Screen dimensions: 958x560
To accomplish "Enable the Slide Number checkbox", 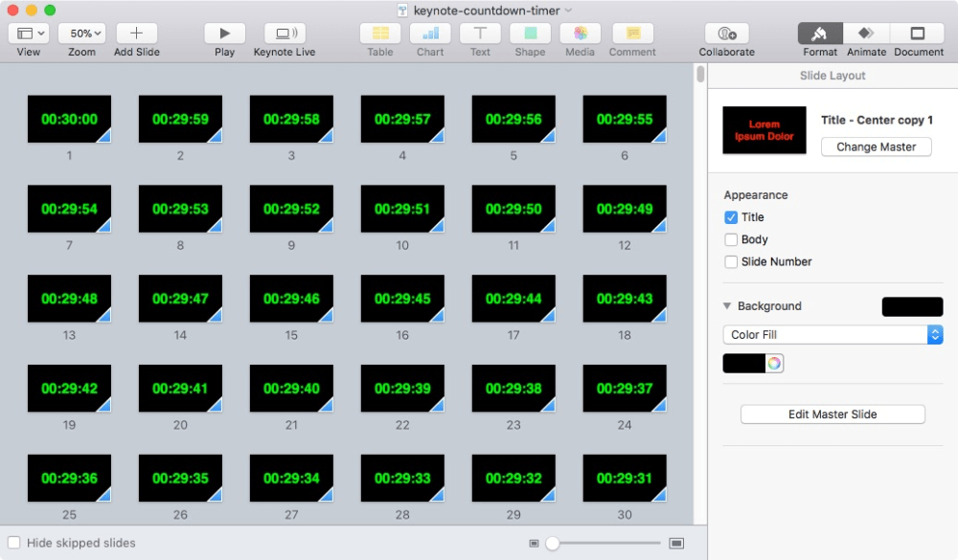I will coord(731,262).
